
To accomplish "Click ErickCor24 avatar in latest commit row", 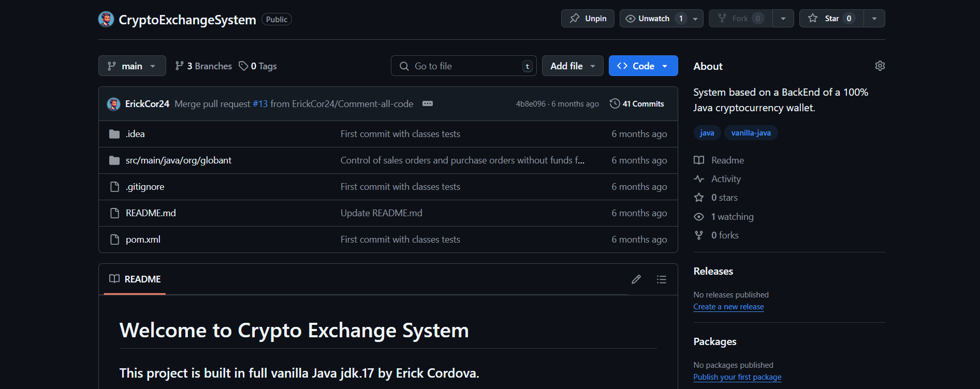I will [x=113, y=104].
